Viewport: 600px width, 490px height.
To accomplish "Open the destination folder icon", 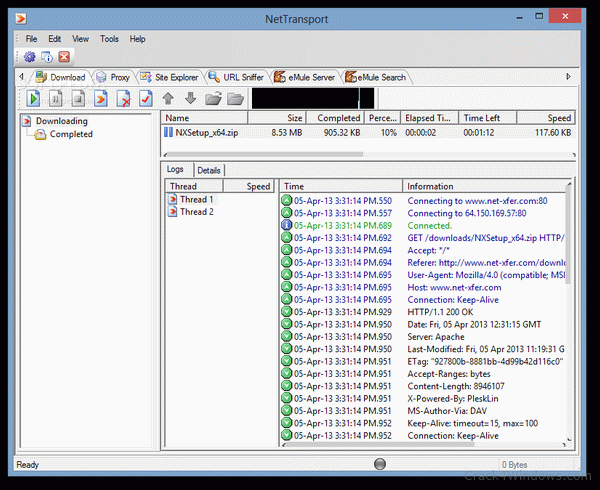I will coord(235,99).
